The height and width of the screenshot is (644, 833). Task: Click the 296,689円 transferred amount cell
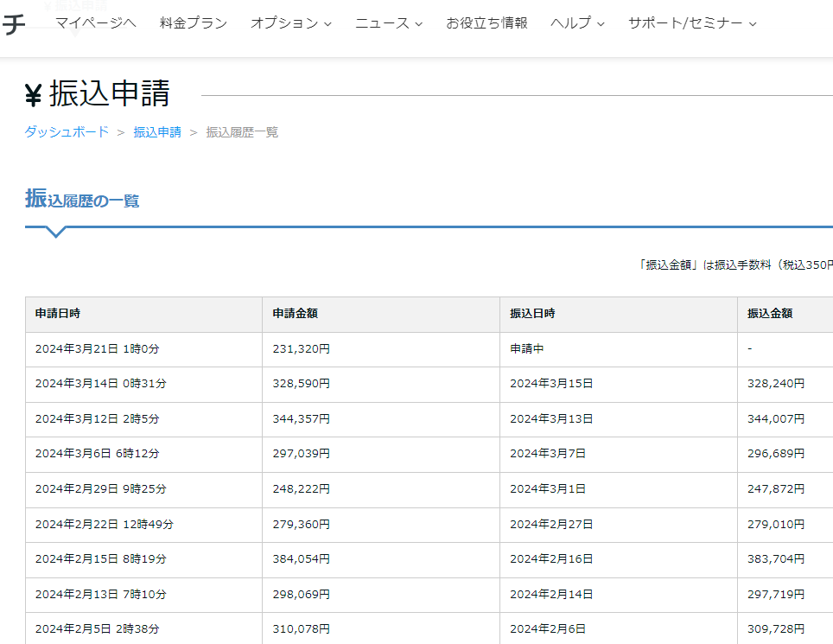click(785, 454)
